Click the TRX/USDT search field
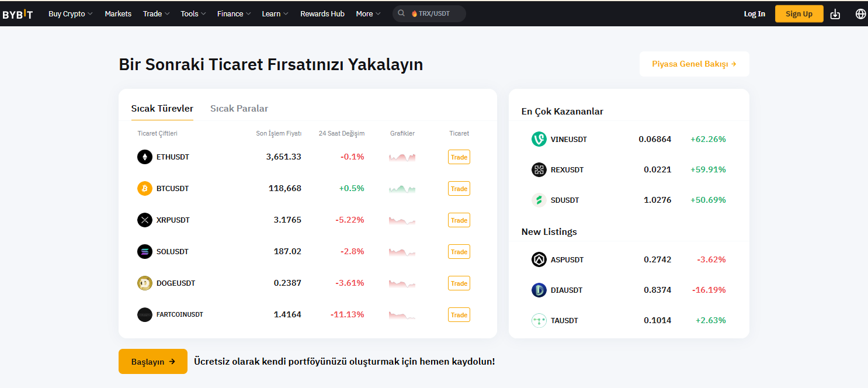The image size is (868, 388). pyautogui.click(x=429, y=13)
